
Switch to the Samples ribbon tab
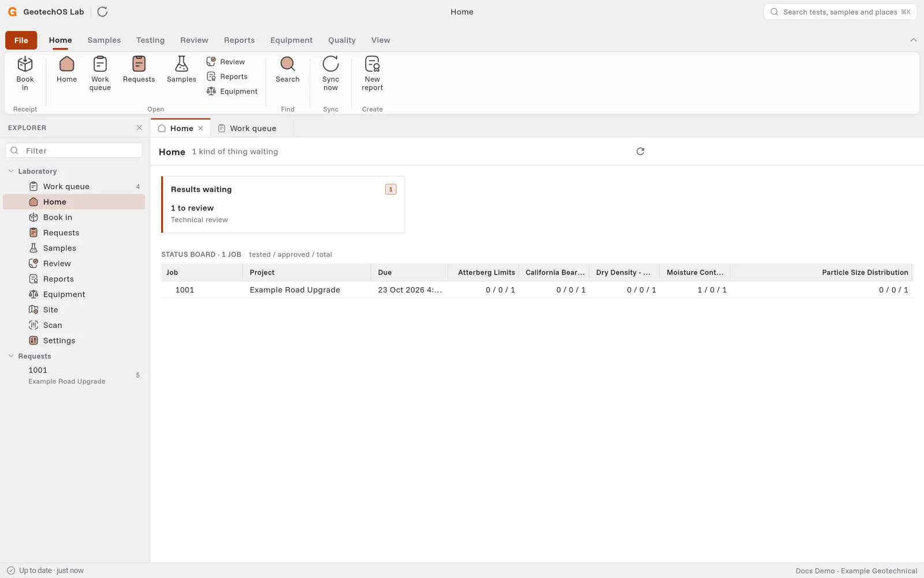(x=104, y=40)
